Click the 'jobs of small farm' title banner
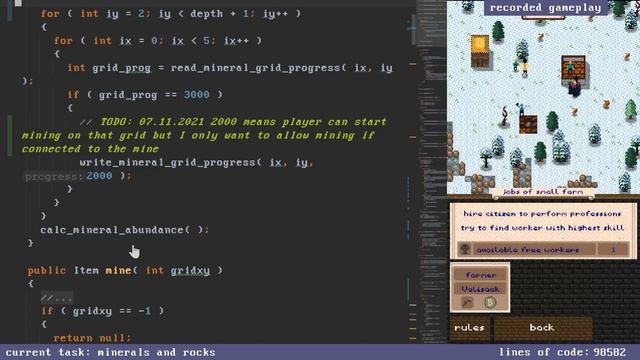The width and height of the screenshot is (640, 360). 543,192
